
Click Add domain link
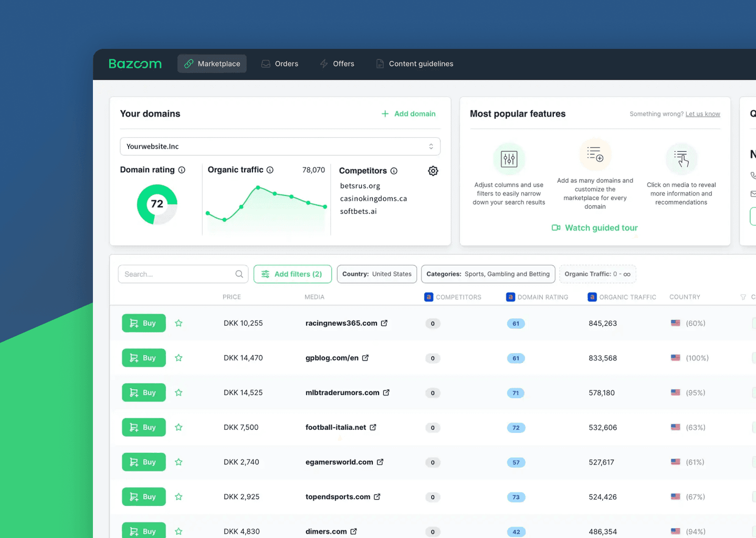pos(408,113)
